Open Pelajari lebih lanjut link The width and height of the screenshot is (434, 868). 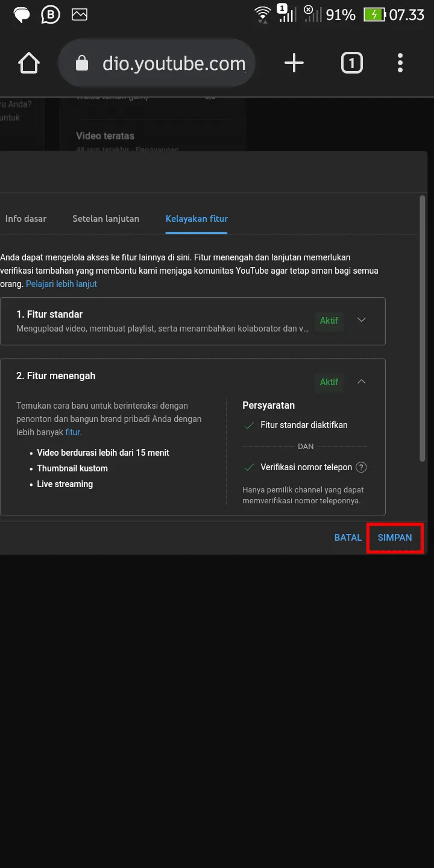click(61, 284)
